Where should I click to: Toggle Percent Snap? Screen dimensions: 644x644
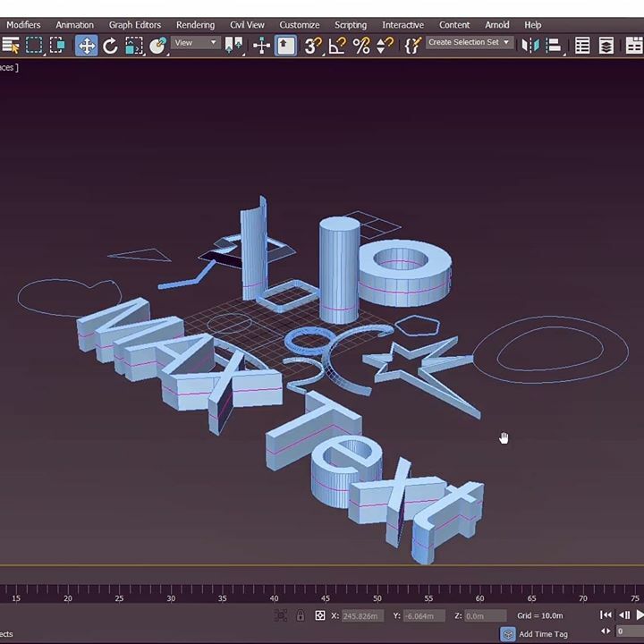(x=361, y=46)
